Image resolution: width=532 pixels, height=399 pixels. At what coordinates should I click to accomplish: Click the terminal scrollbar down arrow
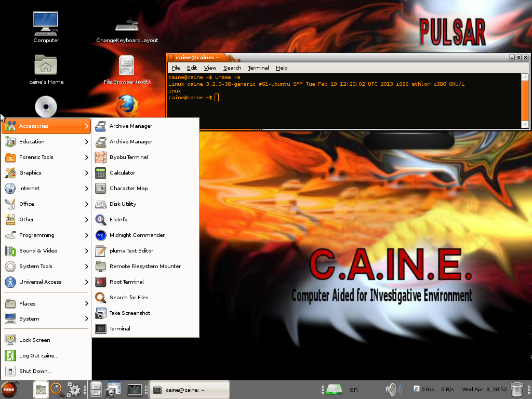coord(525,125)
